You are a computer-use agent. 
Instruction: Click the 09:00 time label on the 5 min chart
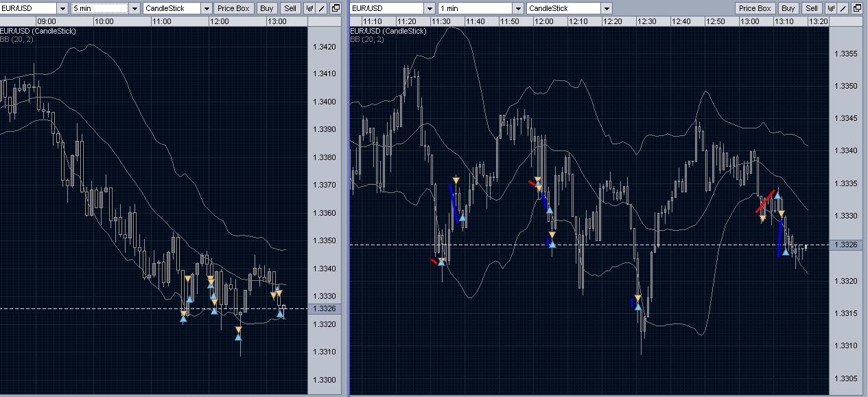(x=46, y=21)
